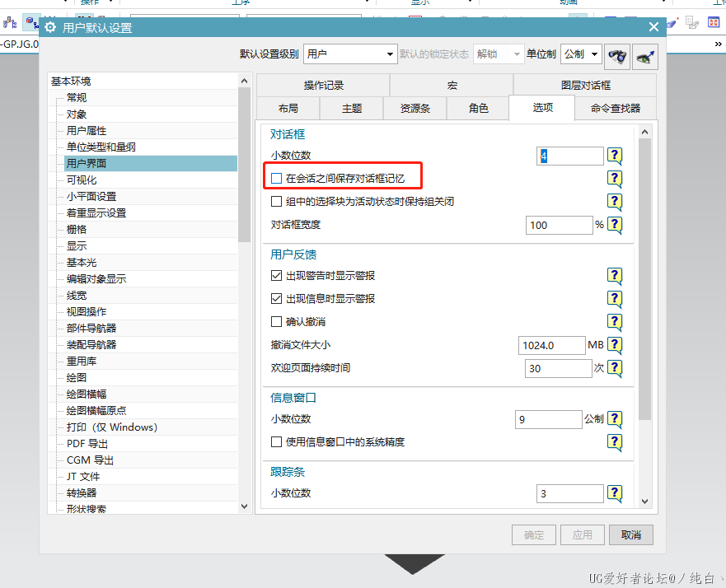
Task: Click the 确定 button
Action: (x=534, y=534)
